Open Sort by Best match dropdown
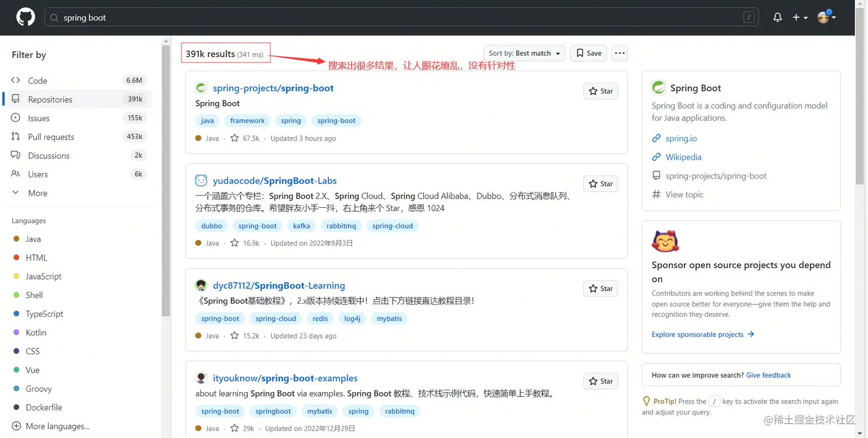868x438 pixels. [524, 53]
